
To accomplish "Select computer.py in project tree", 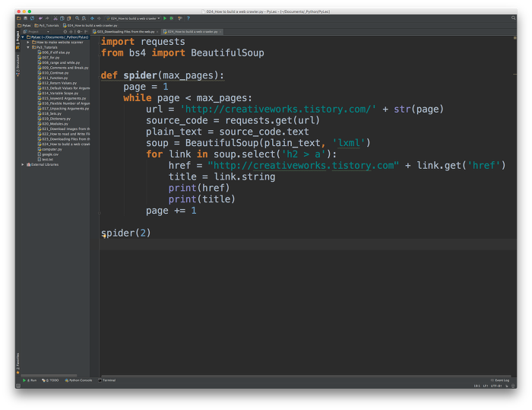I will point(50,149).
